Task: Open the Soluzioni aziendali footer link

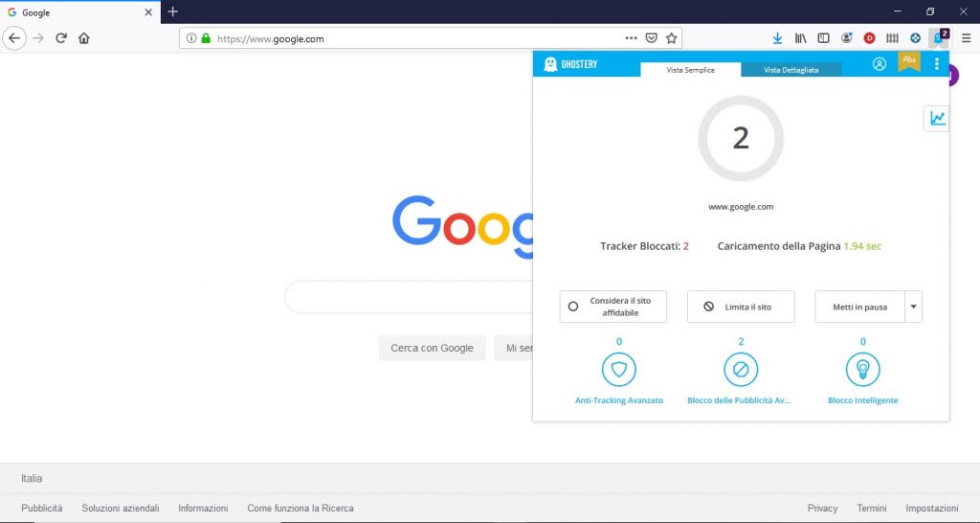Action: click(121, 508)
